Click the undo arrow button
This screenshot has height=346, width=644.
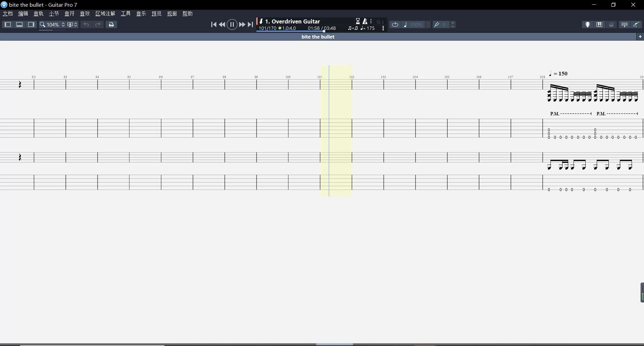click(x=86, y=24)
